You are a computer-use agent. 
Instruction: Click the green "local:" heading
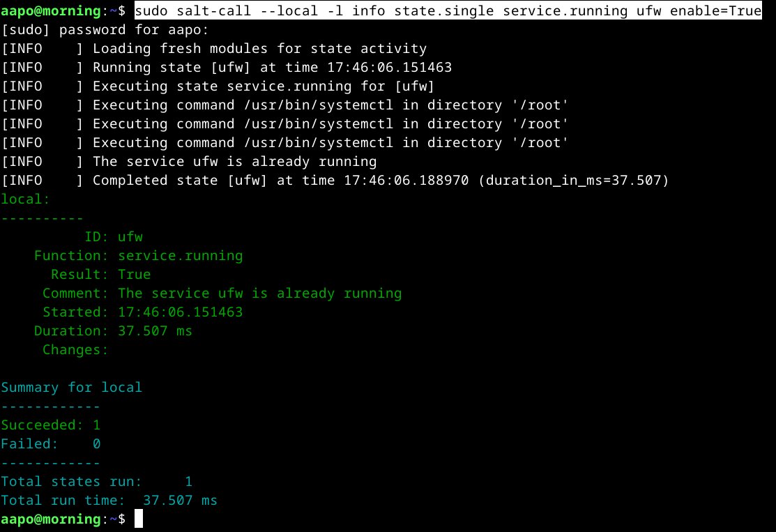pos(26,199)
